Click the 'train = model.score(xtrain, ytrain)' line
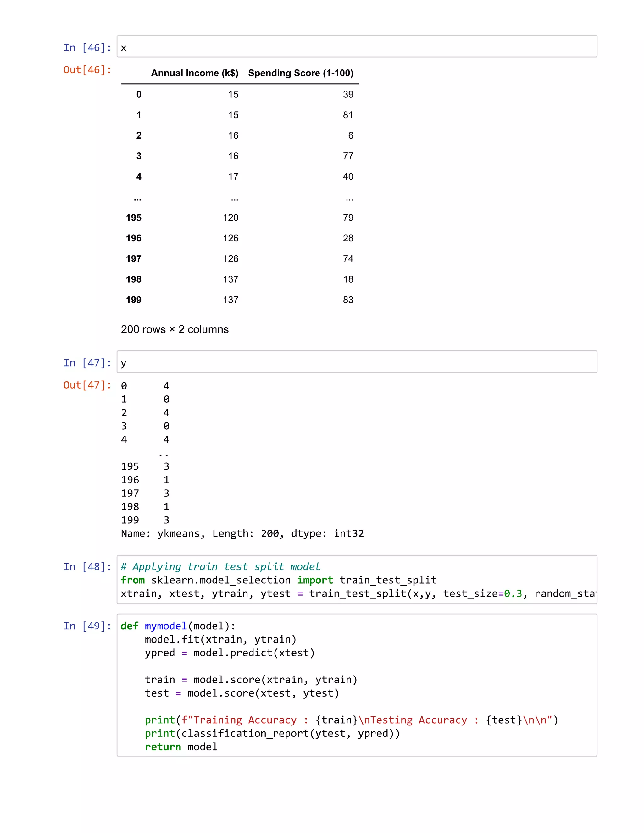Image resolution: width=644 pixels, height=833 pixels. 251,680
